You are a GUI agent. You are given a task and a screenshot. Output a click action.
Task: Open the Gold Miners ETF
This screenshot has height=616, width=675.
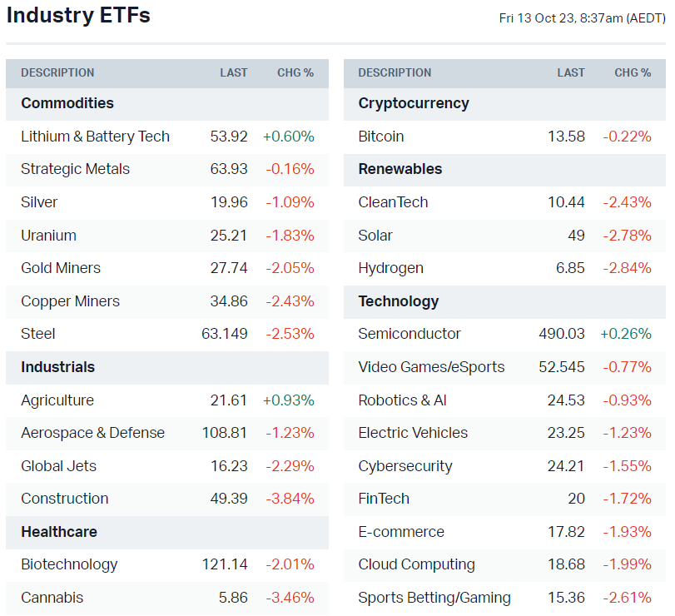(61, 268)
